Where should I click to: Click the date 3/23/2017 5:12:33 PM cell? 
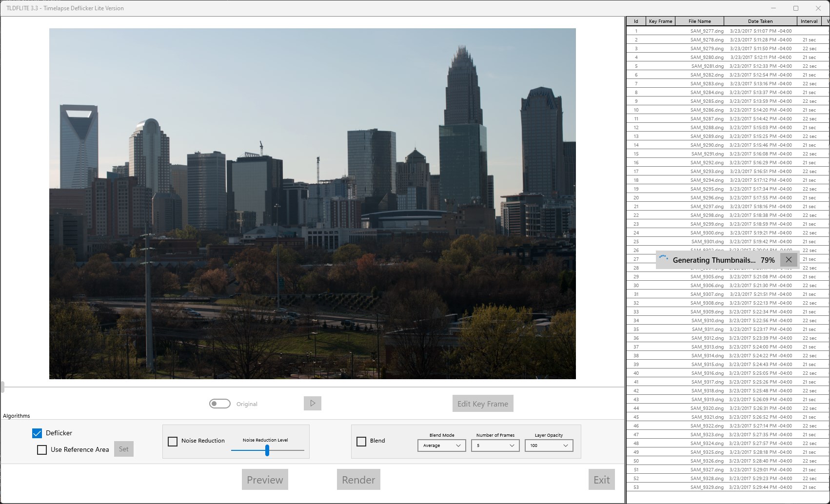(x=761, y=66)
